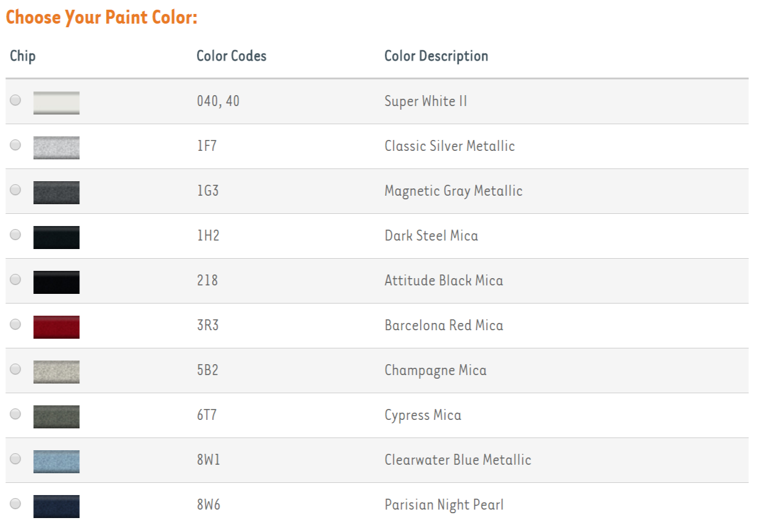The width and height of the screenshot is (760, 532).
Task: Click the Super White II color chip
Action: coord(56,103)
